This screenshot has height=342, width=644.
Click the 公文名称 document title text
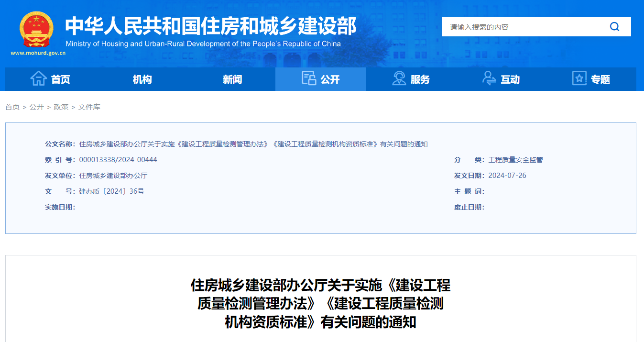pyautogui.click(x=253, y=144)
